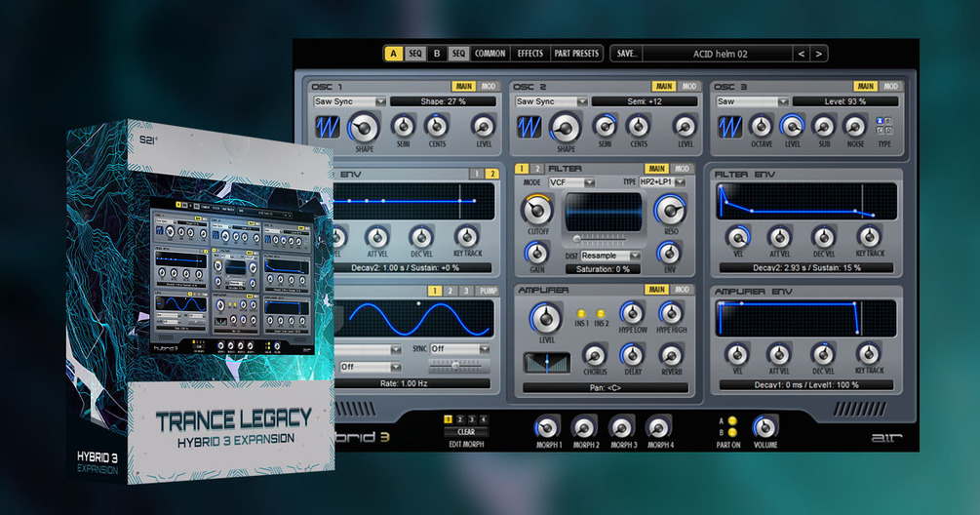The image size is (980, 515).
Task: Click the OSC 1 SEMI knob
Action: point(403,126)
